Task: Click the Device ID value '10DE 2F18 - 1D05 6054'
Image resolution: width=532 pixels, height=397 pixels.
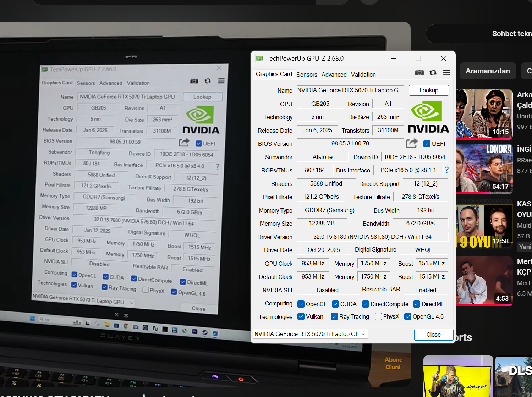Action: pyautogui.click(x=415, y=157)
